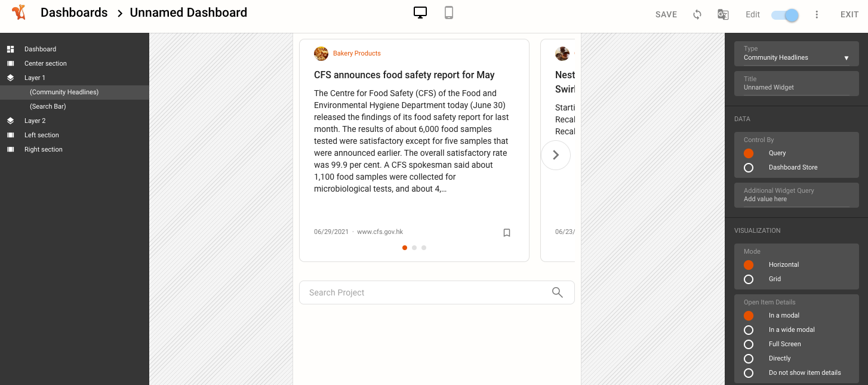The image size is (868, 385).
Task: Open the Type Community Headlines dropdown
Action: 796,53
